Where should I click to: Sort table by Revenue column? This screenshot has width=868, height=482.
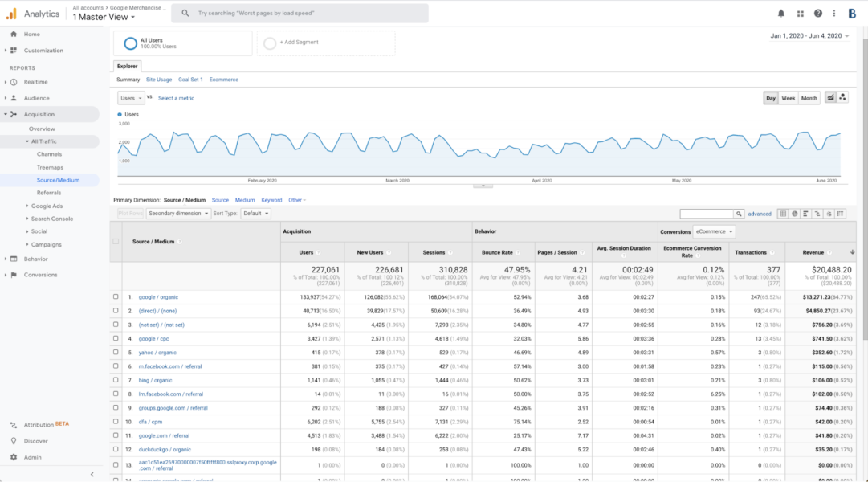pyautogui.click(x=813, y=252)
